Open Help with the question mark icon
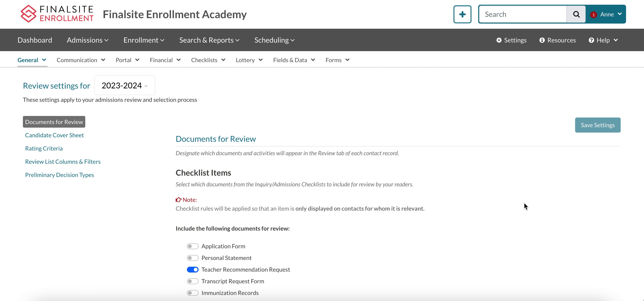Viewport: 644px width, 301px height. [x=591, y=40]
